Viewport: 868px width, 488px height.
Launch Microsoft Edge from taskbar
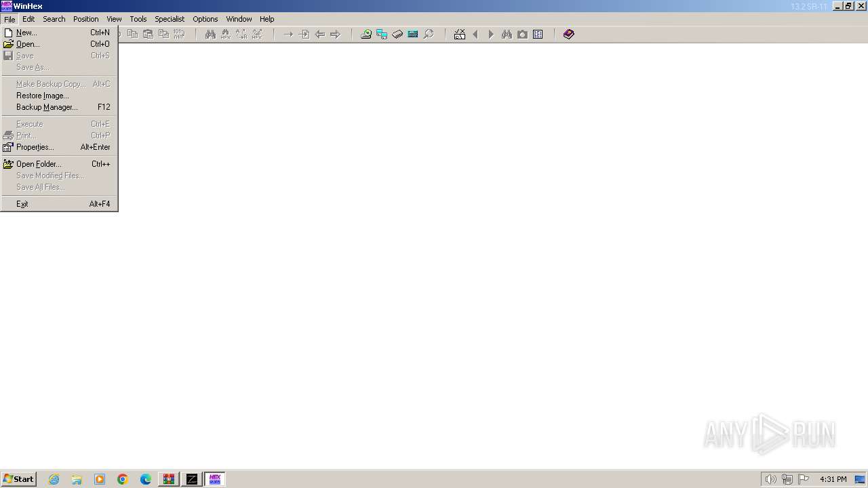click(x=146, y=479)
